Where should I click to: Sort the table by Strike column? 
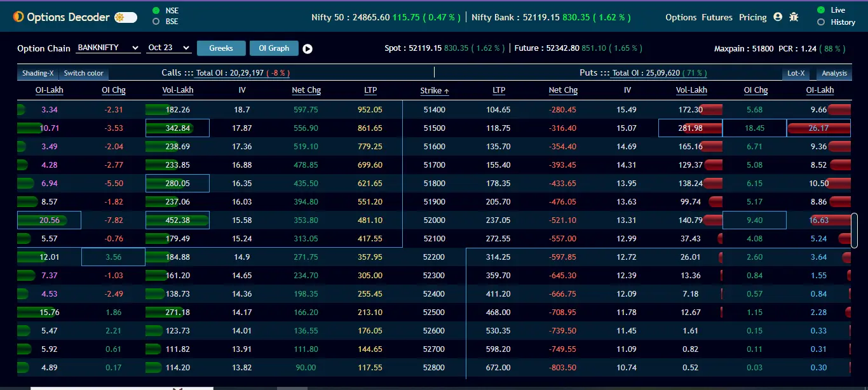[x=434, y=90]
